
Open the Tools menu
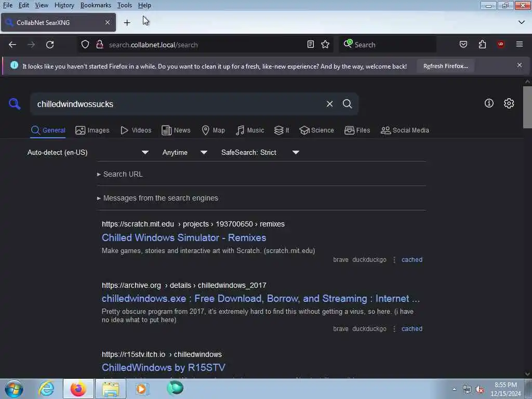pyautogui.click(x=125, y=5)
